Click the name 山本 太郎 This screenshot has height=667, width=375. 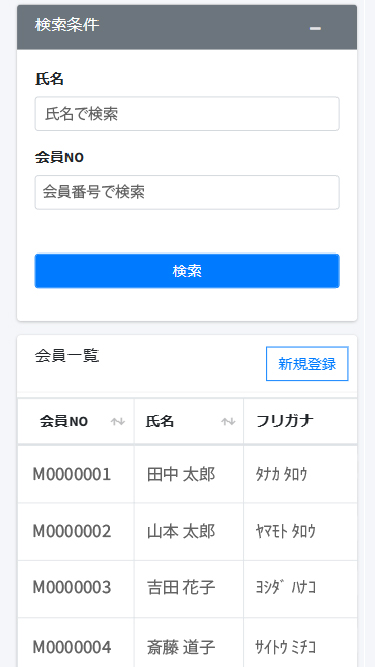pos(181,531)
